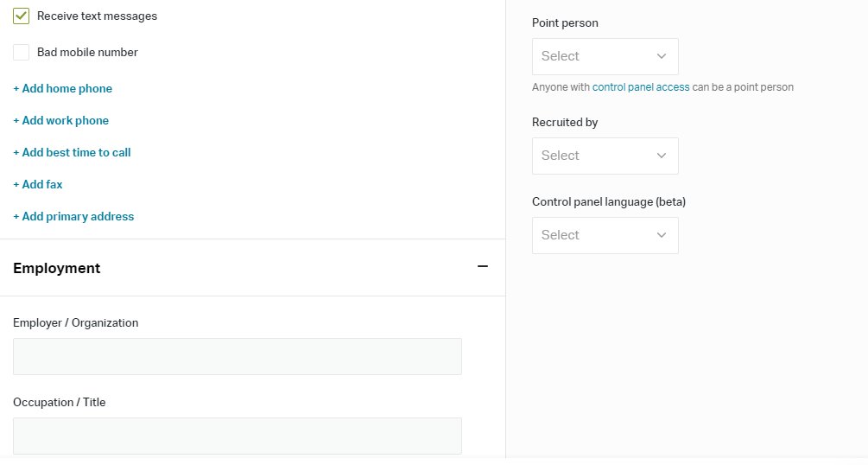
Task: Open Control panel language dropdown
Action: tap(605, 236)
